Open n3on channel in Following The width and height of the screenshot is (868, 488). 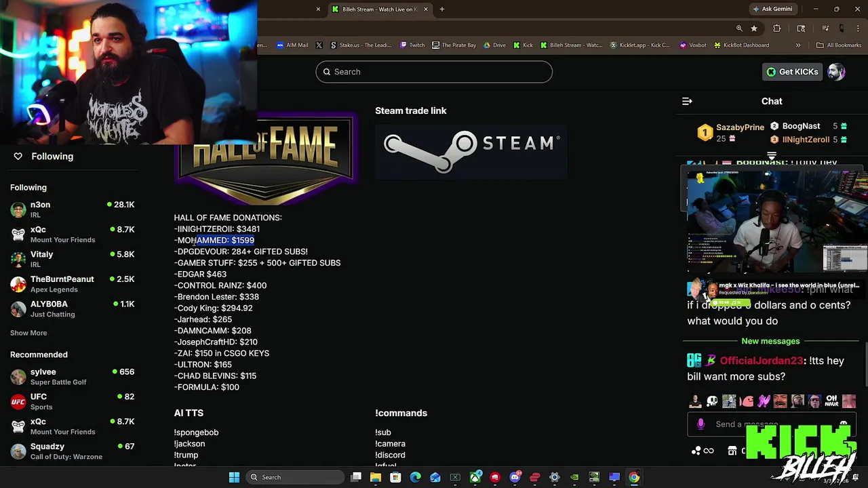coord(72,209)
